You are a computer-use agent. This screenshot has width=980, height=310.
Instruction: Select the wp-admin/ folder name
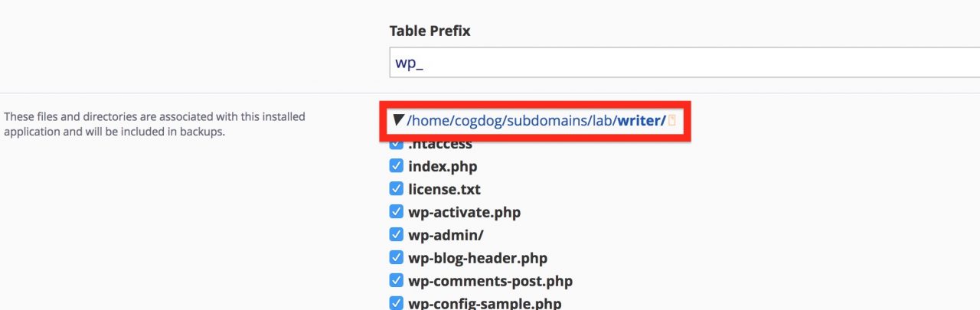pyautogui.click(x=446, y=236)
